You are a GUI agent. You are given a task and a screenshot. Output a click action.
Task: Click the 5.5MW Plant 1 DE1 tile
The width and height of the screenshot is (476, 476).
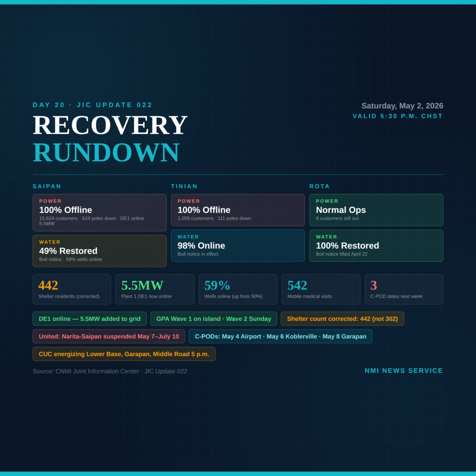pyautogui.click(x=155, y=289)
